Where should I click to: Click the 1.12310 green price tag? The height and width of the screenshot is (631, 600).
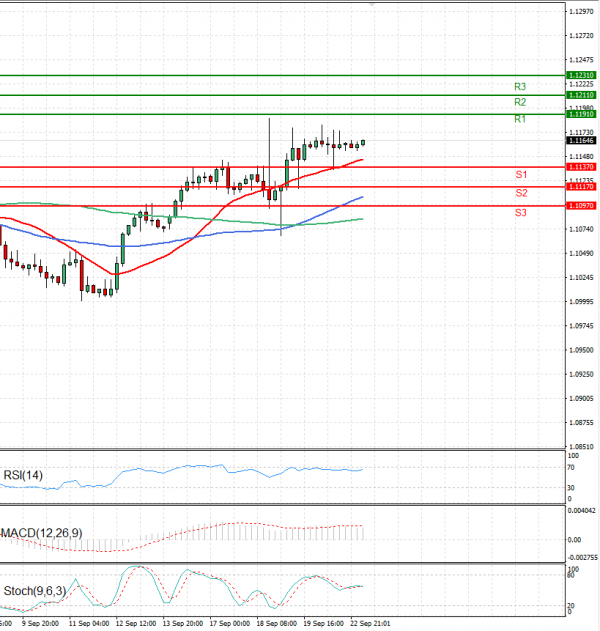pos(581,75)
